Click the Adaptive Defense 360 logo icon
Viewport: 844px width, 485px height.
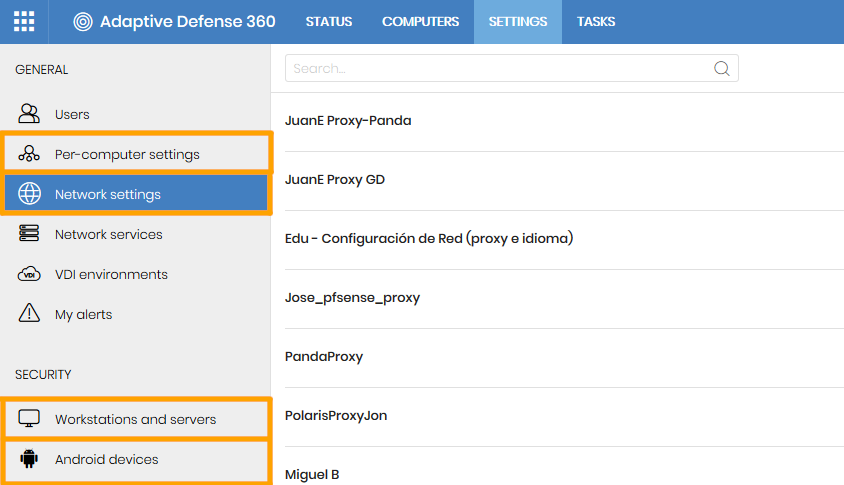83,22
